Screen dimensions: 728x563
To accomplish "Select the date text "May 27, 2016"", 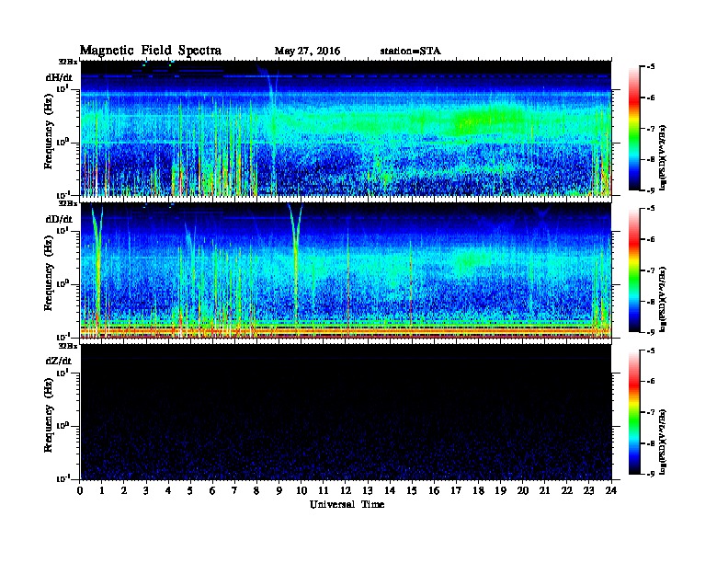I will pos(307,52).
